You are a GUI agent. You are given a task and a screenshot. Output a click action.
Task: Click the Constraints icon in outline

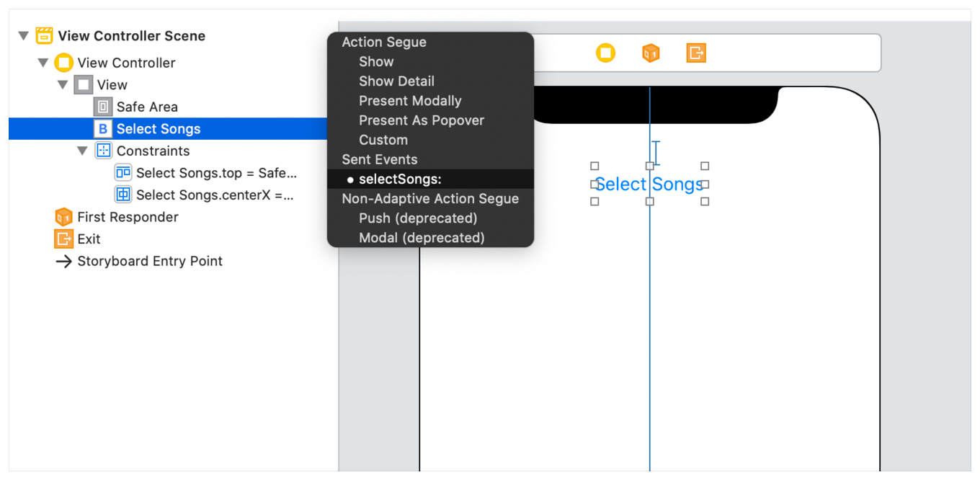click(x=103, y=151)
